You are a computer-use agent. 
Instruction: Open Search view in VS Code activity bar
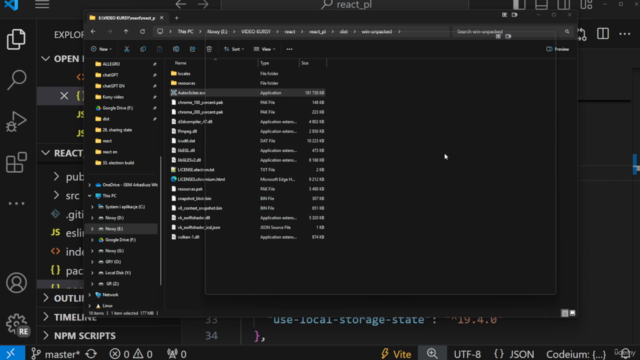(16, 79)
